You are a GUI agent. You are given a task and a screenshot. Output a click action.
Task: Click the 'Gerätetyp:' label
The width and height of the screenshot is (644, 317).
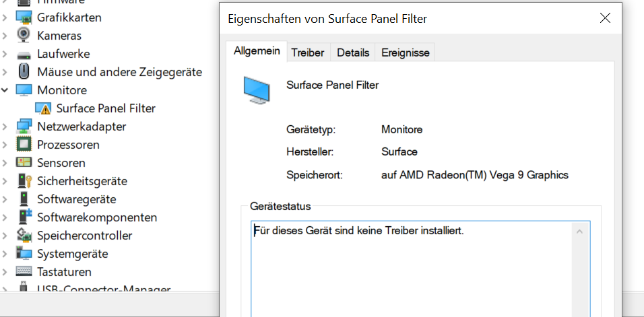tap(311, 130)
